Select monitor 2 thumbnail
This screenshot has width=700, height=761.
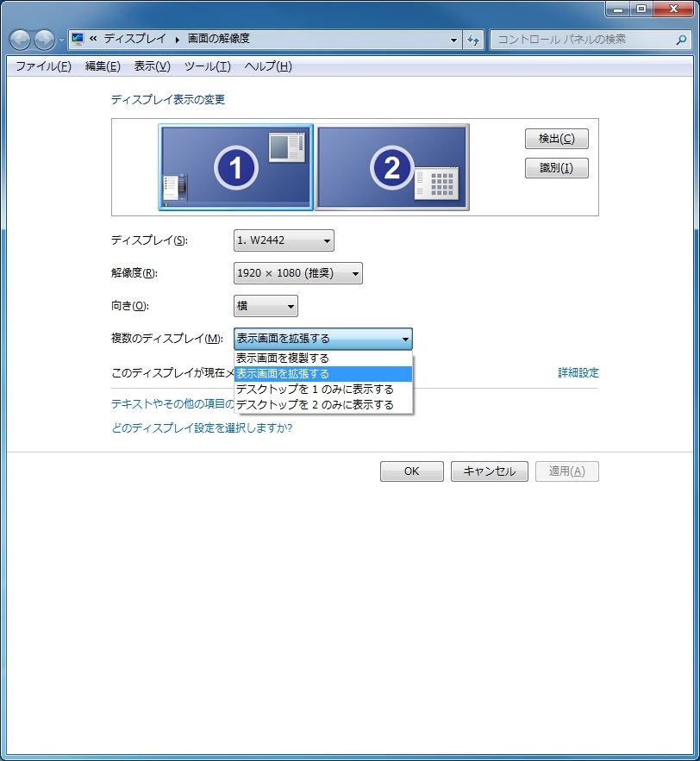point(392,167)
